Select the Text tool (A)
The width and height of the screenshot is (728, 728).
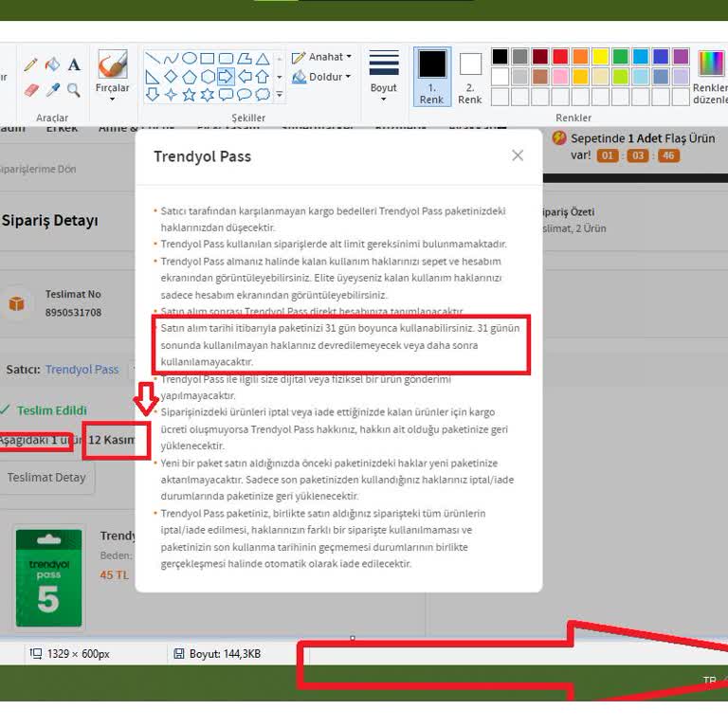tap(74, 64)
